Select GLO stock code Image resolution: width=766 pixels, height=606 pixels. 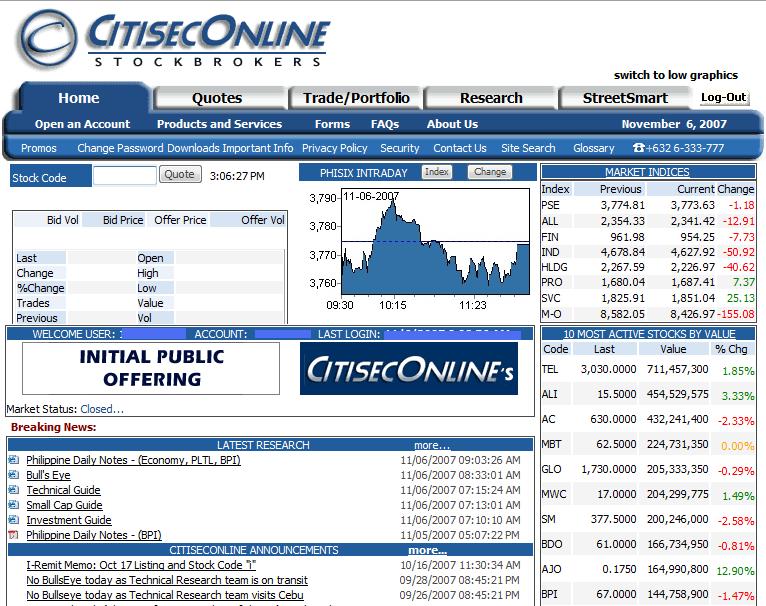click(552, 469)
